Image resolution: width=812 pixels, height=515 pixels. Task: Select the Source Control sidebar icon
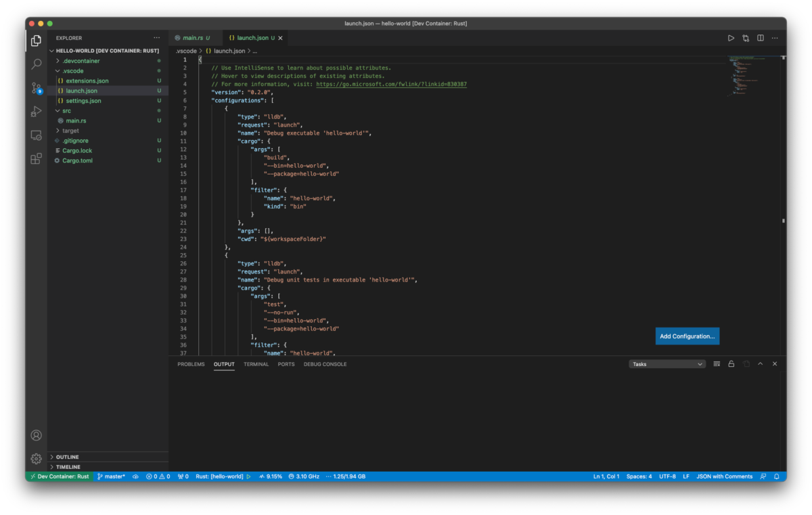[x=36, y=87]
